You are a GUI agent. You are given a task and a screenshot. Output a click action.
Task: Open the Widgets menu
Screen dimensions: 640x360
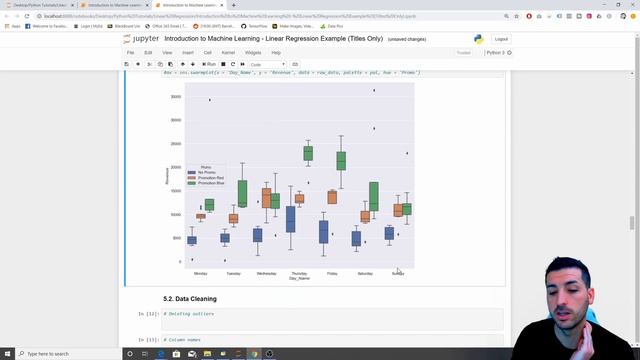[253, 53]
